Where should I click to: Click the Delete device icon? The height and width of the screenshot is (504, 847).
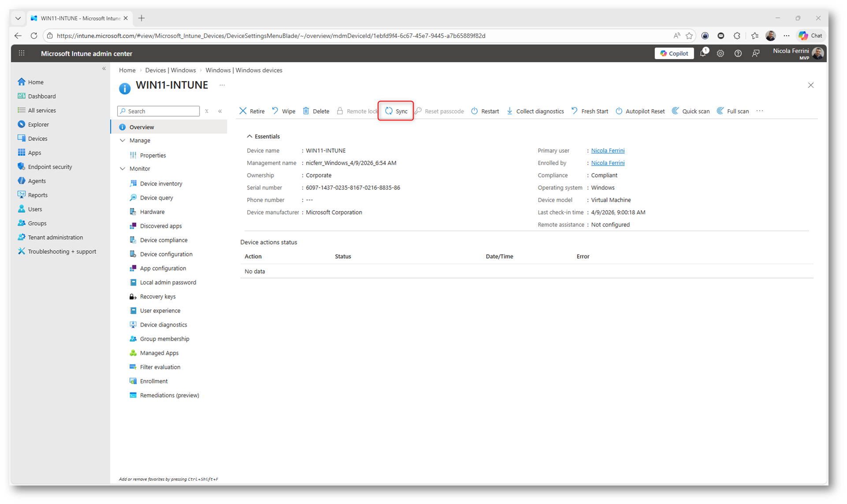pos(306,111)
